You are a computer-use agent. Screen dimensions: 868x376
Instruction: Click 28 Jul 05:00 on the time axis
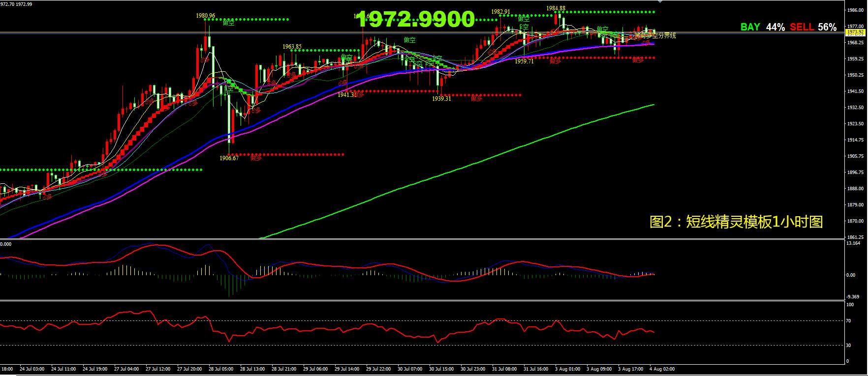221,369
